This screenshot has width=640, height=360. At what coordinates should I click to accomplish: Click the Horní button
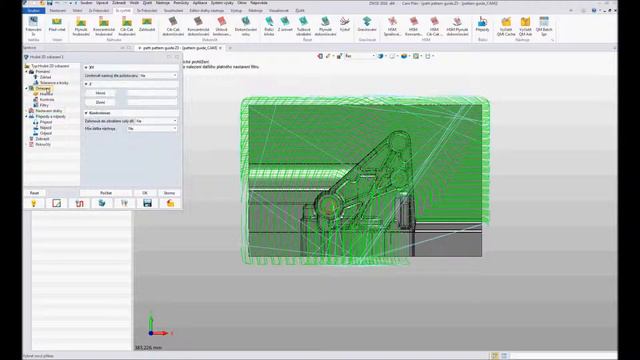click(100, 93)
